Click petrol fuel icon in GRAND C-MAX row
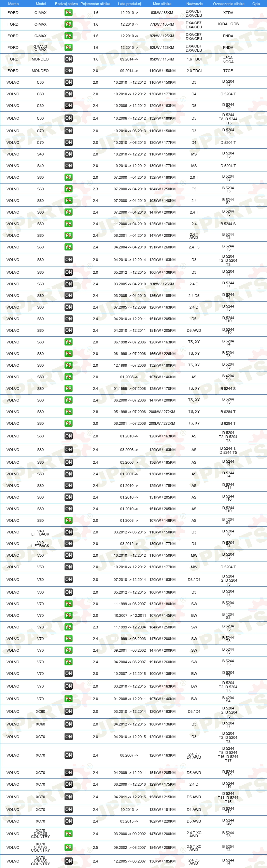This screenshot has width=267, height=868. pyautogui.click(x=69, y=48)
